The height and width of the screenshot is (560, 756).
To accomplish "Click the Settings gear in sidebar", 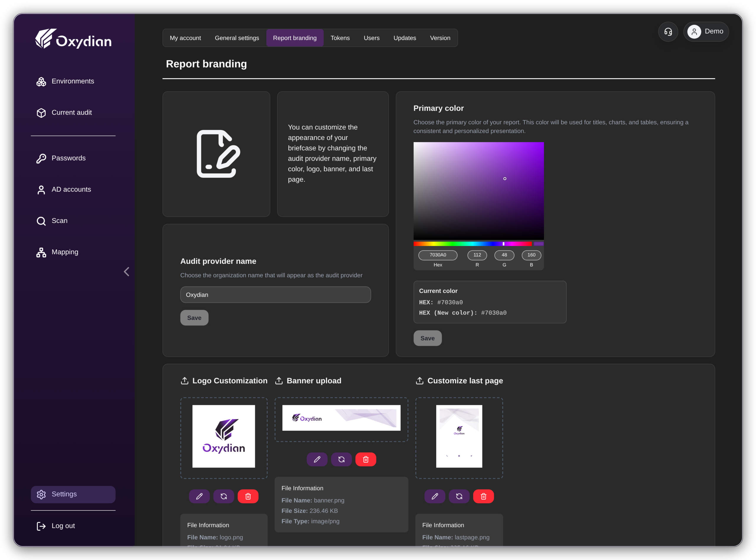I will click(41, 494).
